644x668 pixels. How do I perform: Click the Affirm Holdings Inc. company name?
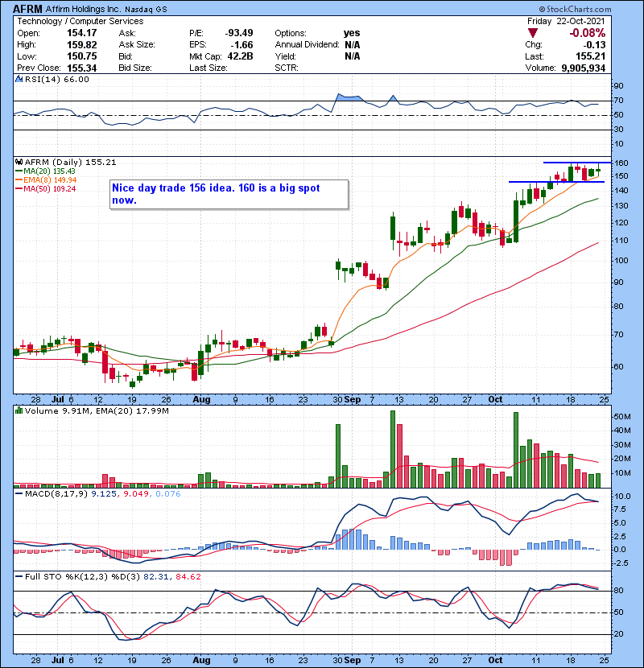click(83, 9)
